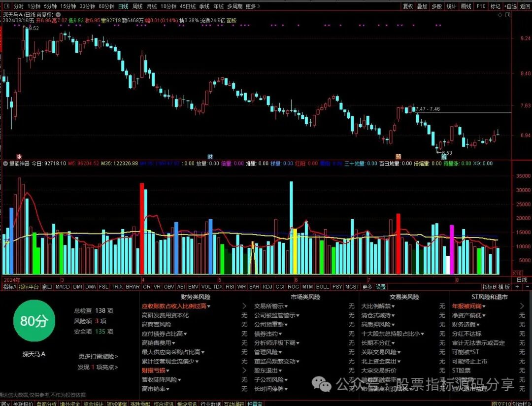Open the indicator 设置 button
Image resolution: width=532 pixels, height=406 pixels.
pos(381,287)
